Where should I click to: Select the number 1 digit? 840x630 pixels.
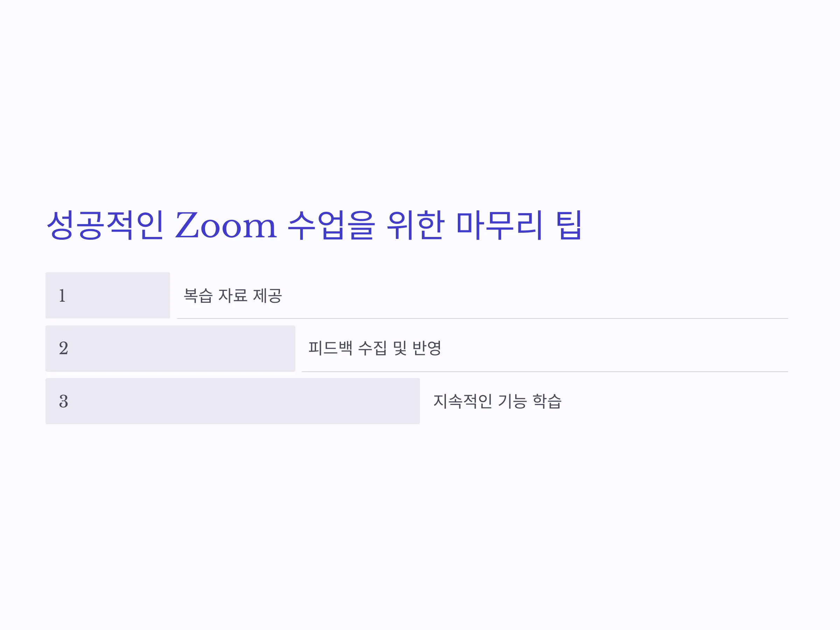point(62,295)
